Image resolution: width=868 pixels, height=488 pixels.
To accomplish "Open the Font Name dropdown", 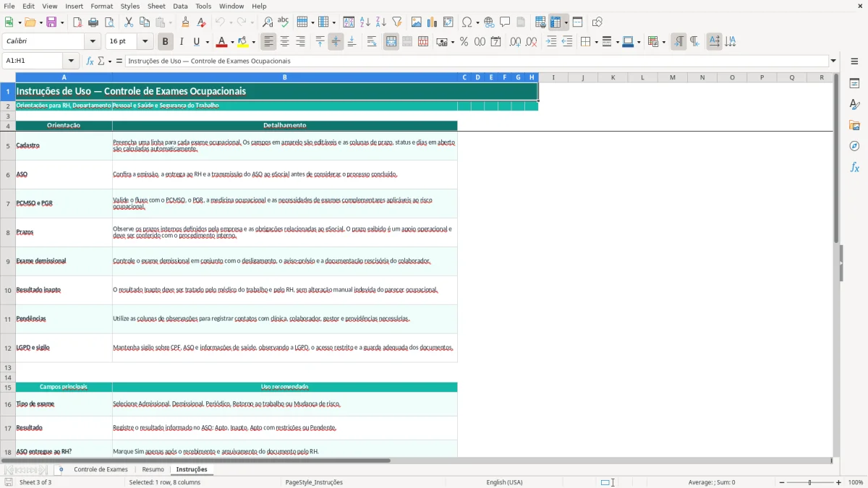I will pyautogui.click(x=92, y=42).
